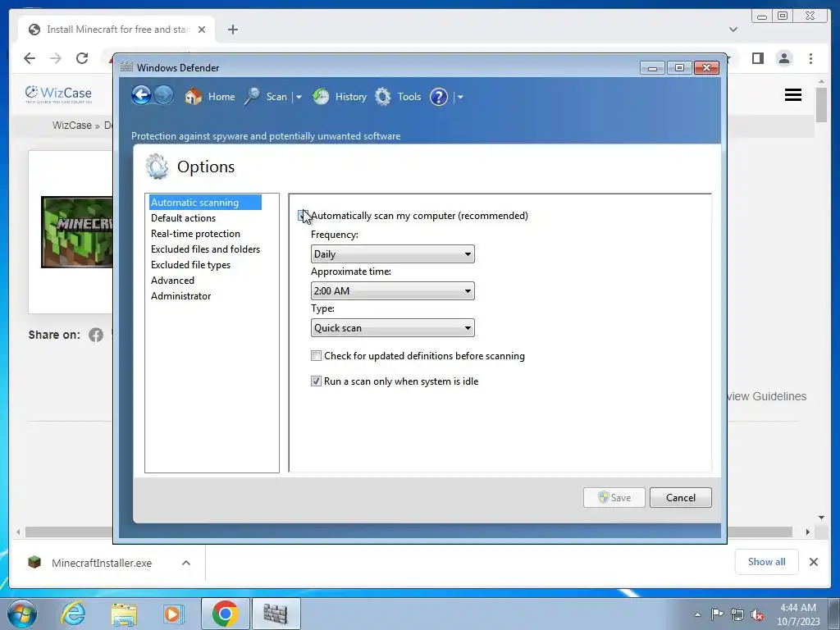Open network tray icon
Screen dimensions: 840x630
[x=737, y=614]
